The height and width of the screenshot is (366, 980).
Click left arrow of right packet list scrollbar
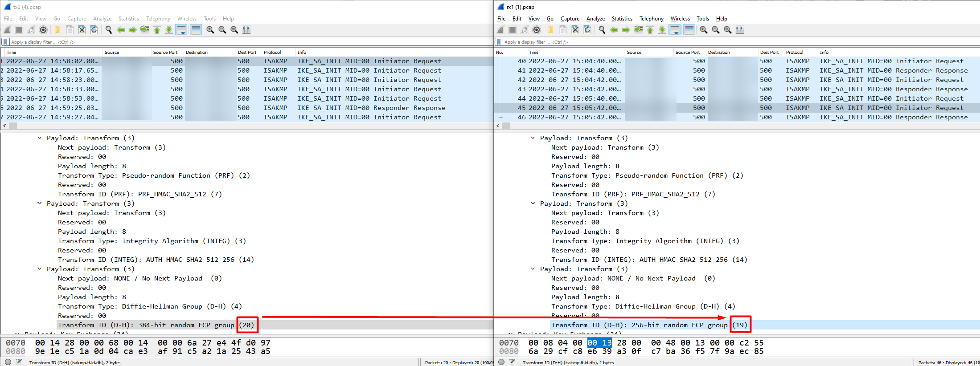(x=498, y=126)
